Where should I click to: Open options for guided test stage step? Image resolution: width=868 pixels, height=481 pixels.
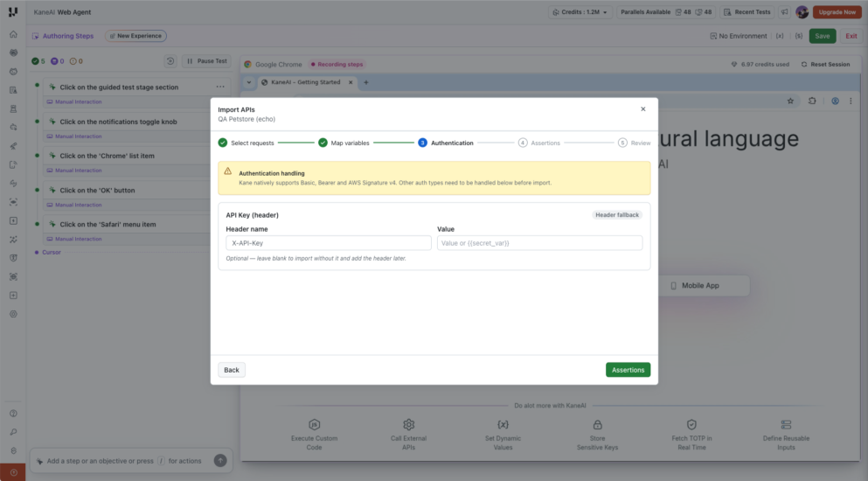(x=220, y=87)
